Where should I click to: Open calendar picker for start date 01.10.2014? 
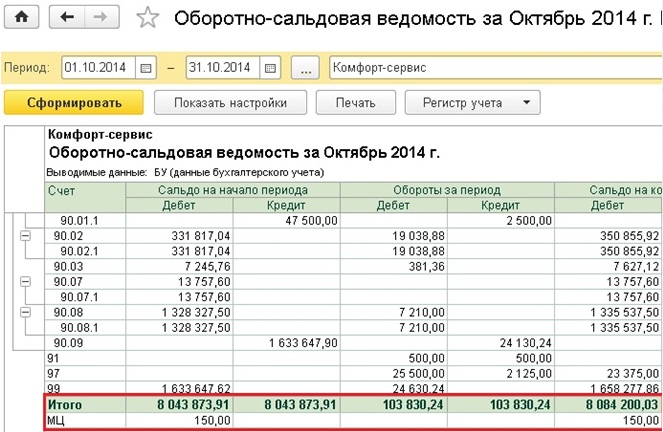[146, 68]
